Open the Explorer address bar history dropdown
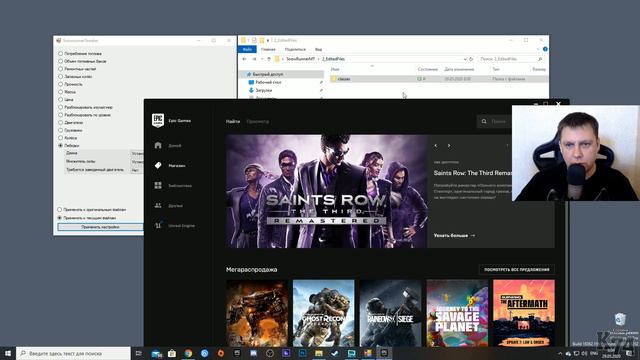The height and width of the screenshot is (360, 640). pos(465,59)
